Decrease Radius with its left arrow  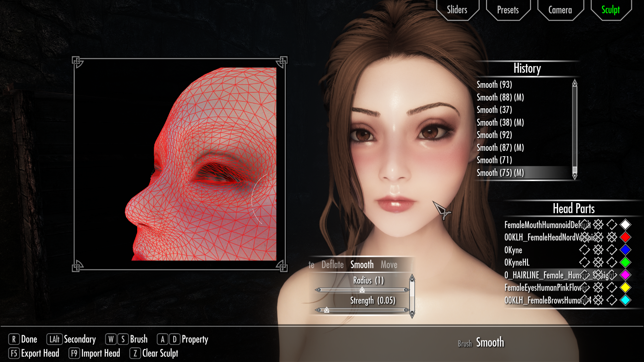coord(318,290)
